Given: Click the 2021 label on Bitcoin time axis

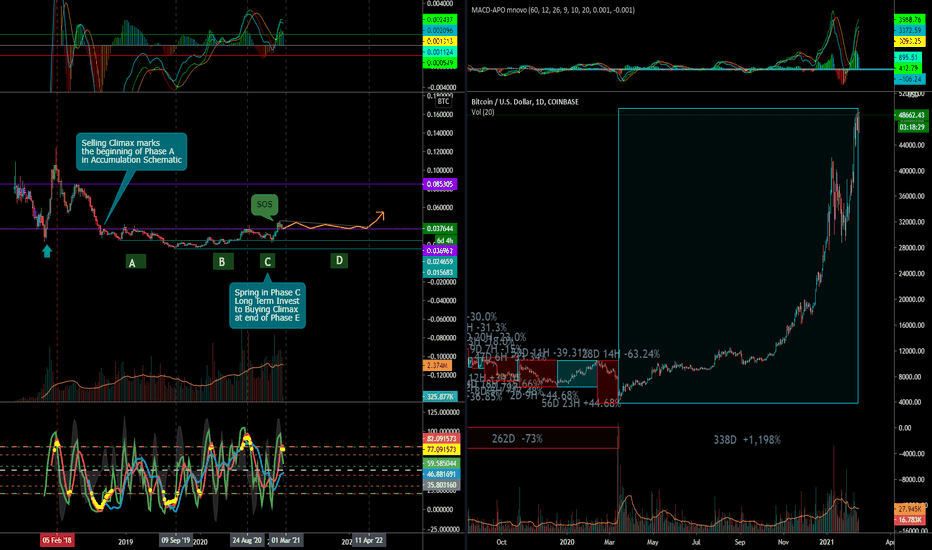Looking at the screenshot, I should click(x=827, y=542).
